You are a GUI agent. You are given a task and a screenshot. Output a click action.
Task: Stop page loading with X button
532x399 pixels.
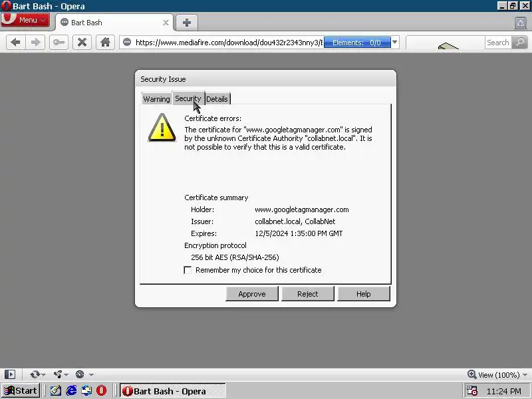[x=82, y=43]
